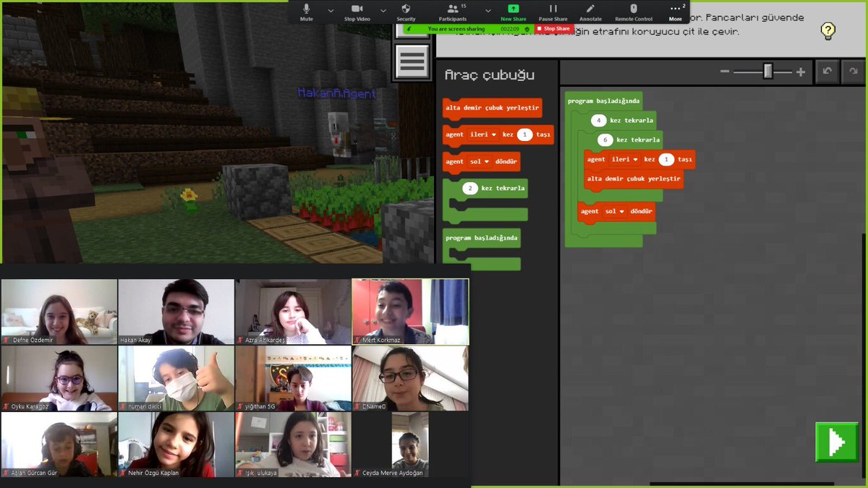Stop Video with the camera icon

coord(357,12)
